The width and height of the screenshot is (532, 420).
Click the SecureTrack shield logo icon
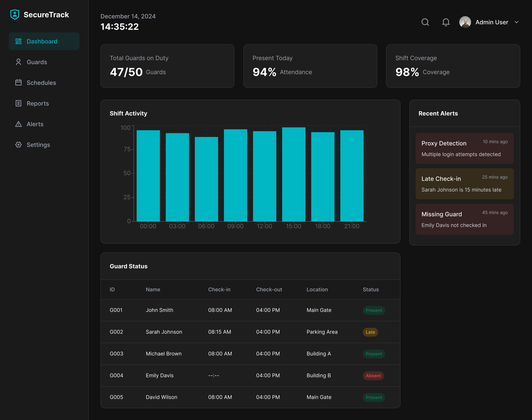[x=15, y=15]
